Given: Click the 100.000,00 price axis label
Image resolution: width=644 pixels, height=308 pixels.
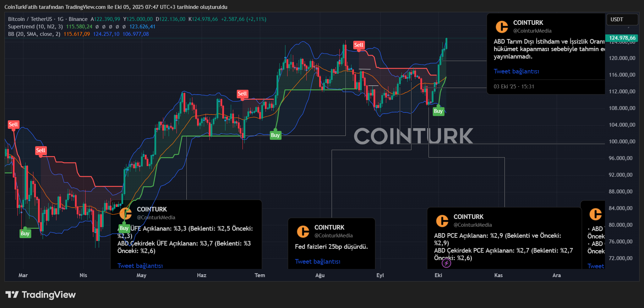Looking at the screenshot, I should (x=622, y=142).
